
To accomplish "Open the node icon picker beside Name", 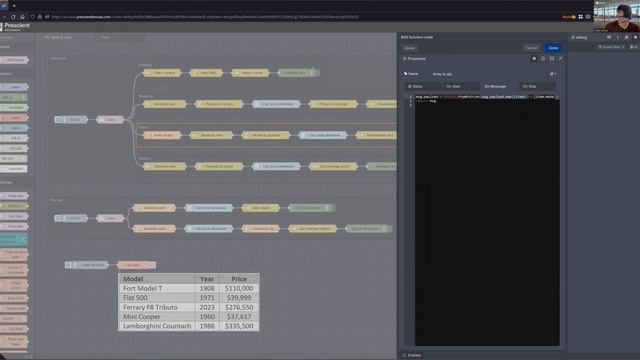I will pyautogui.click(x=553, y=74).
